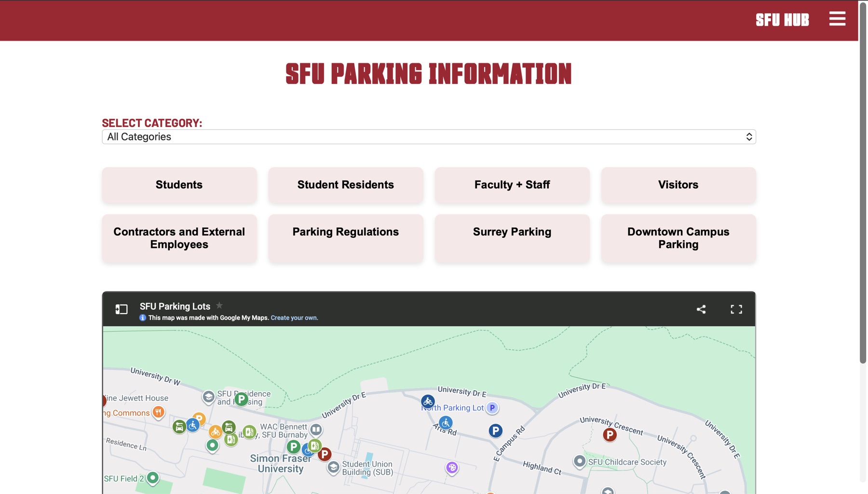This screenshot has height=494, width=868.
Task: Click the SFU Childcare Society marker
Action: [x=580, y=462]
